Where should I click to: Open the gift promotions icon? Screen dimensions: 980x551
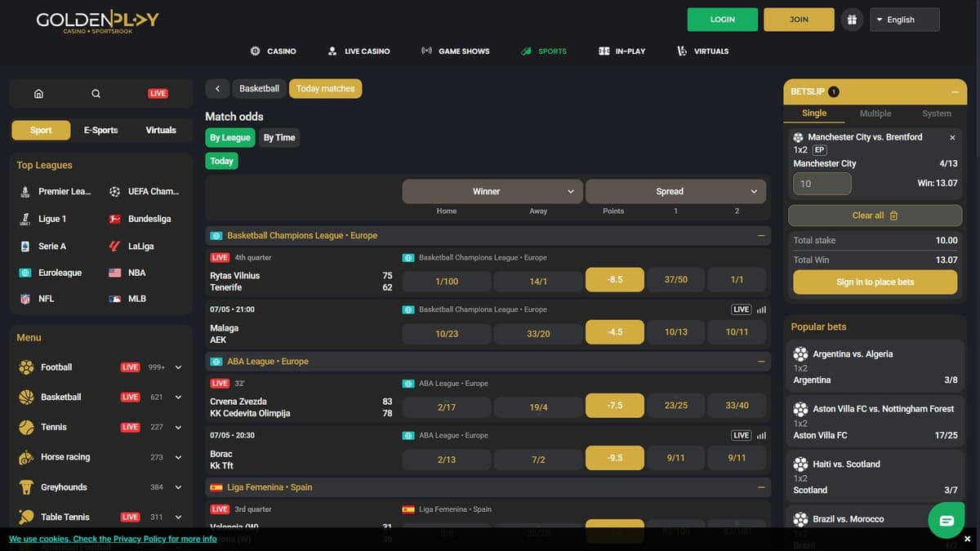(852, 20)
